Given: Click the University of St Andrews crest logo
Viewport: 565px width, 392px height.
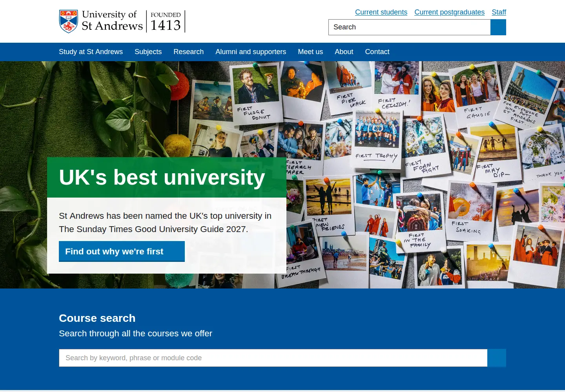Looking at the screenshot, I should pyautogui.click(x=69, y=21).
